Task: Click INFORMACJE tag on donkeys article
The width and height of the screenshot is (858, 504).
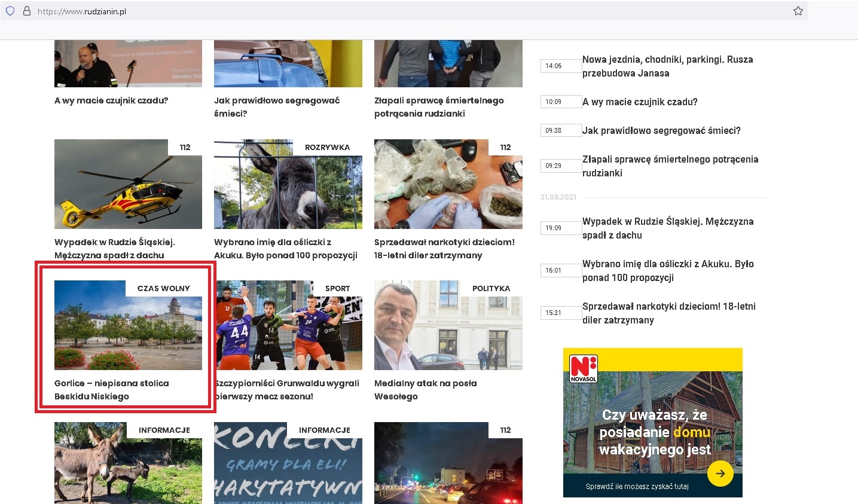Action: tap(164, 430)
